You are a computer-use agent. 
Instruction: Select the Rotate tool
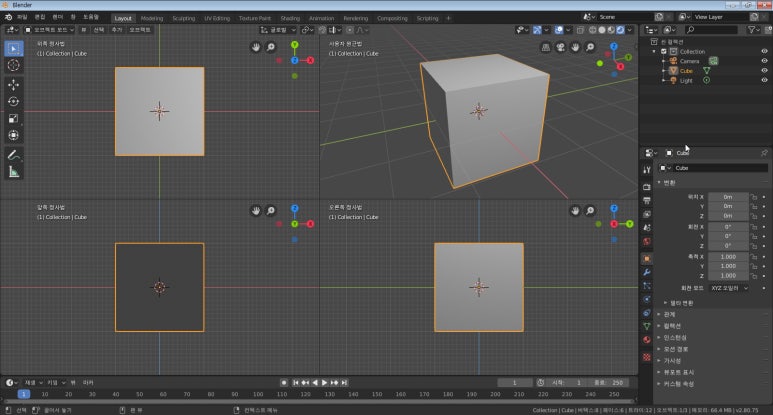(13, 102)
